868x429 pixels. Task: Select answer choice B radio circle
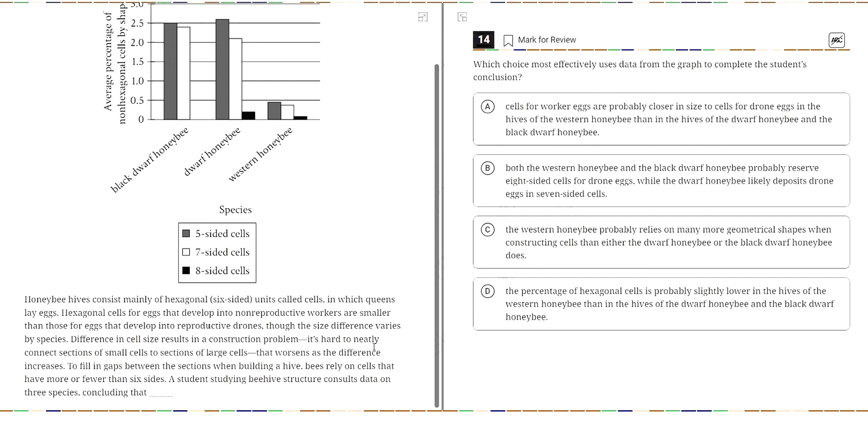point(487,168)
